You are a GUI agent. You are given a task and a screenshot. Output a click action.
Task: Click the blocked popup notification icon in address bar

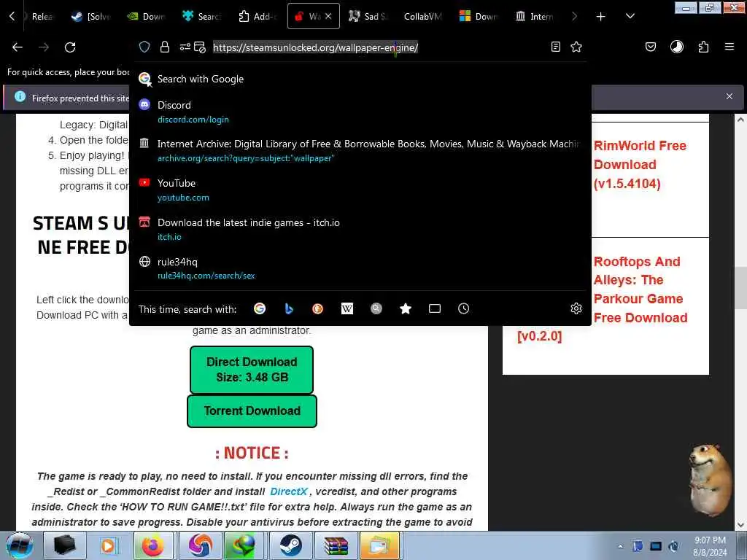200,47
